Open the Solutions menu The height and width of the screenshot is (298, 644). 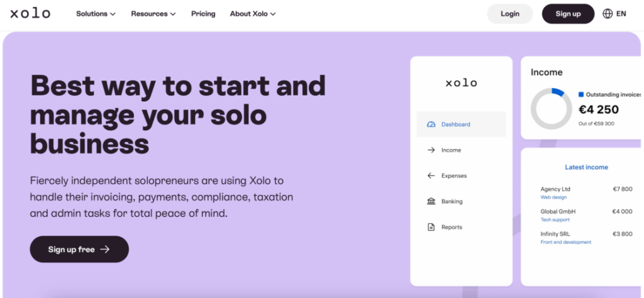pyautogui.click(x=96, y=14)
